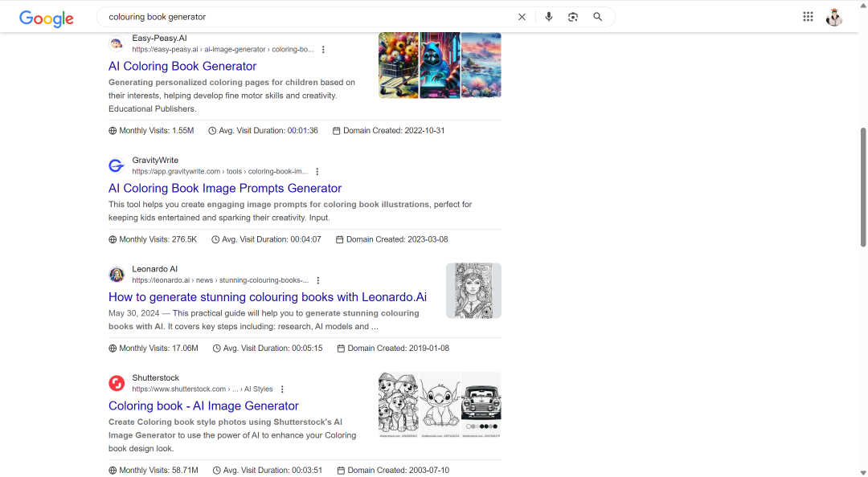Image resolution: width=868 pixels, height=477 pixels.
Task: Click calendar icon beside Domain Created: 2019-01-08
Action: click(x=341, y=349)
